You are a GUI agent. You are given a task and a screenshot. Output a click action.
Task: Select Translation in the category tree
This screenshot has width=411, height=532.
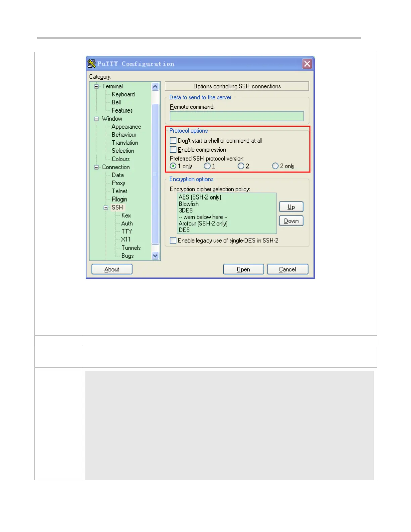[x=125, y=143]
